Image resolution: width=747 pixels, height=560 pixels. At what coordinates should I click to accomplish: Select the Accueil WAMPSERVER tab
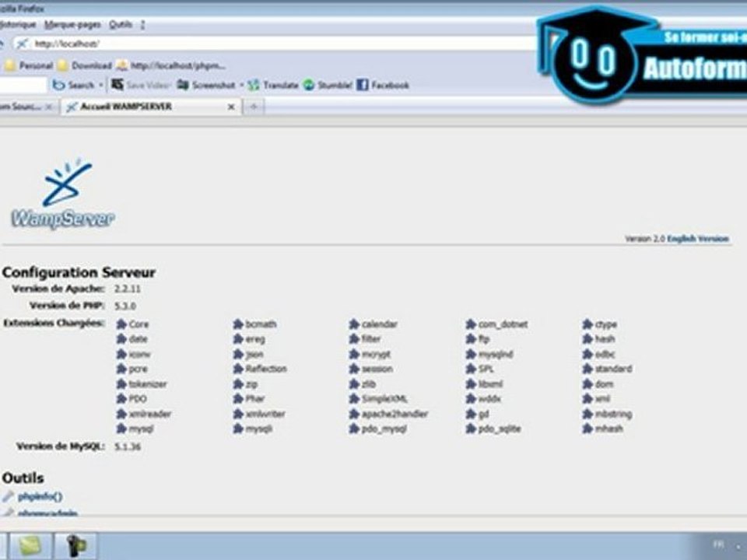pos(152,107)
